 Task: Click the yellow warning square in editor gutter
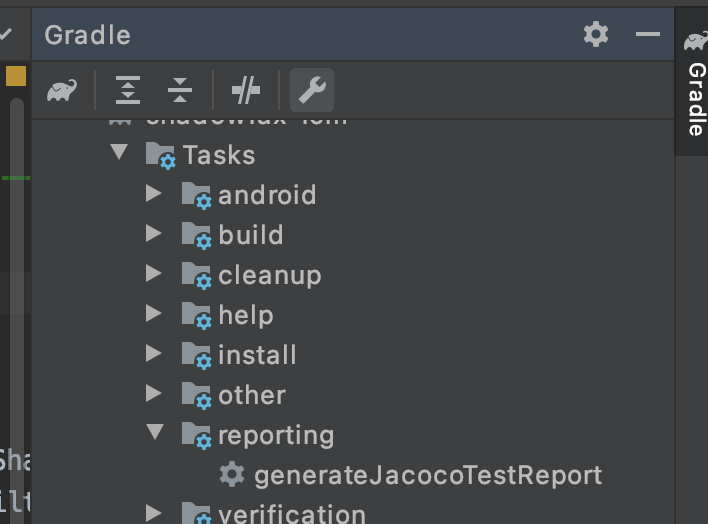tap(16, 76)
